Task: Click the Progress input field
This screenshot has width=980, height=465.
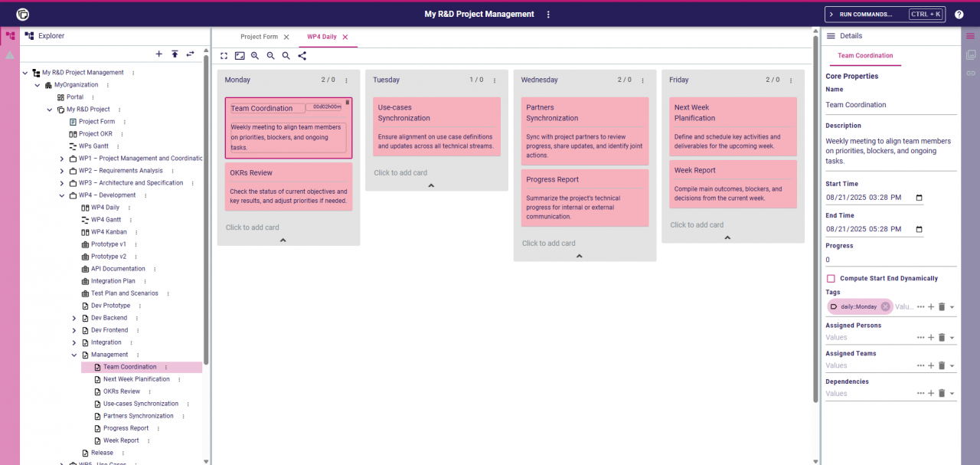Action: tap(888, 260)
